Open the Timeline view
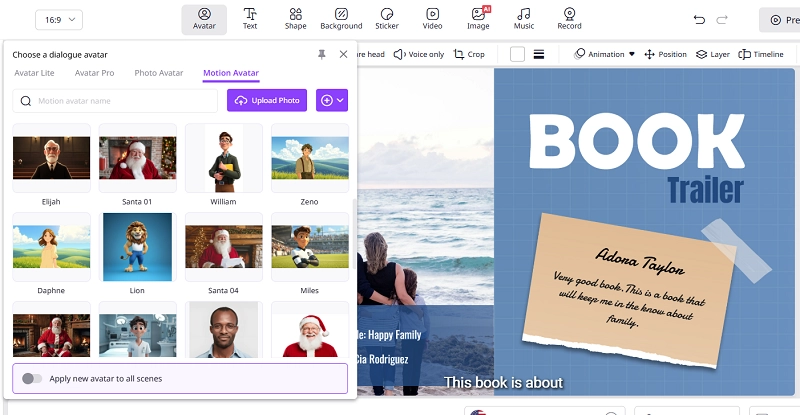The width and height of the screenshot is (800, 415). point(761,54)
